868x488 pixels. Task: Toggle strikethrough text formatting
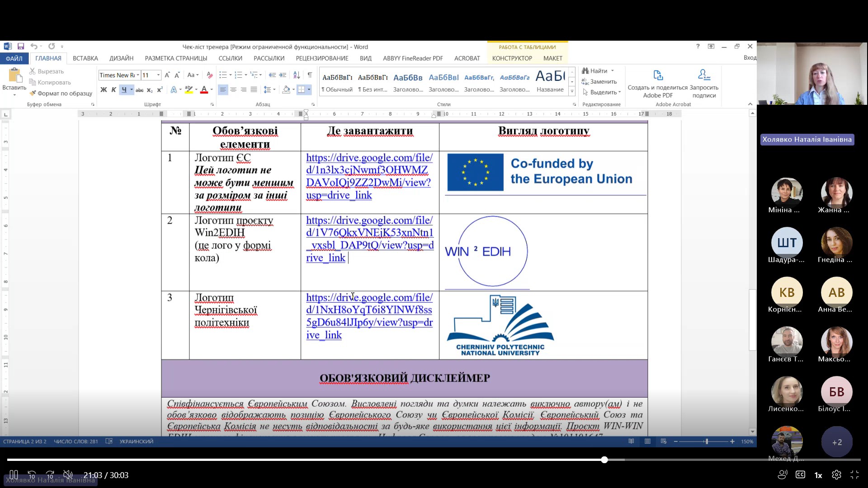pyautogui.click(x=139, y=90)
